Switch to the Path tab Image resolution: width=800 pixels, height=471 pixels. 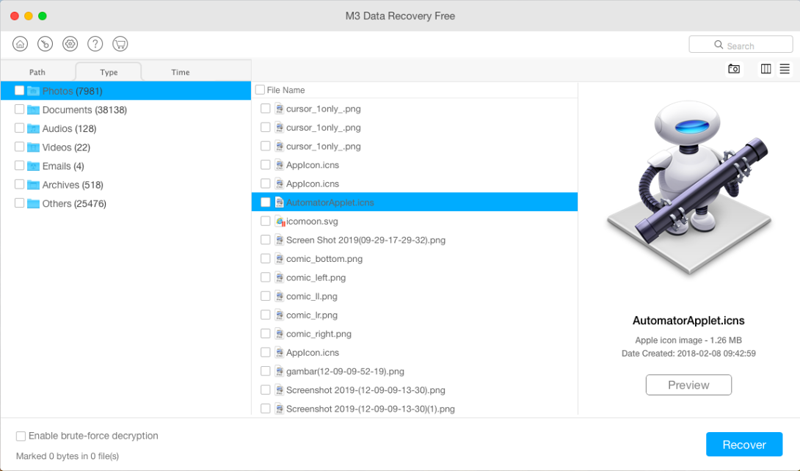pyautogui.click(x=37, y=72)
